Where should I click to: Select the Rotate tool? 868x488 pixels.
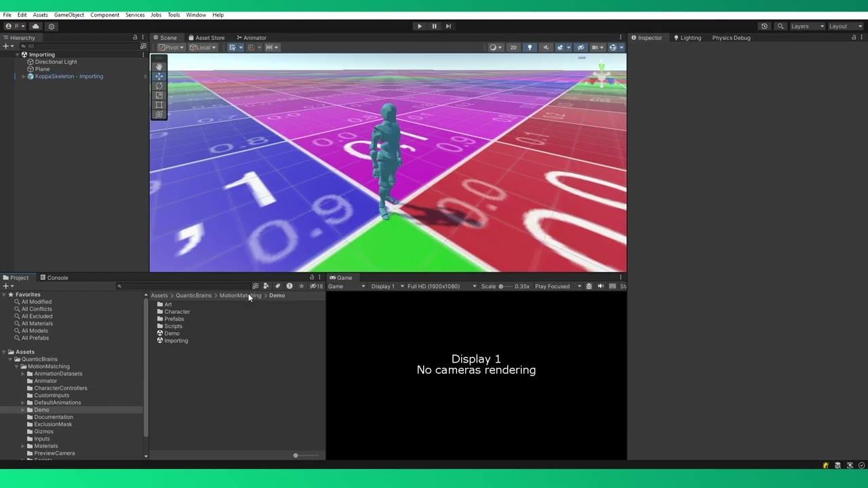pos(159,85)
